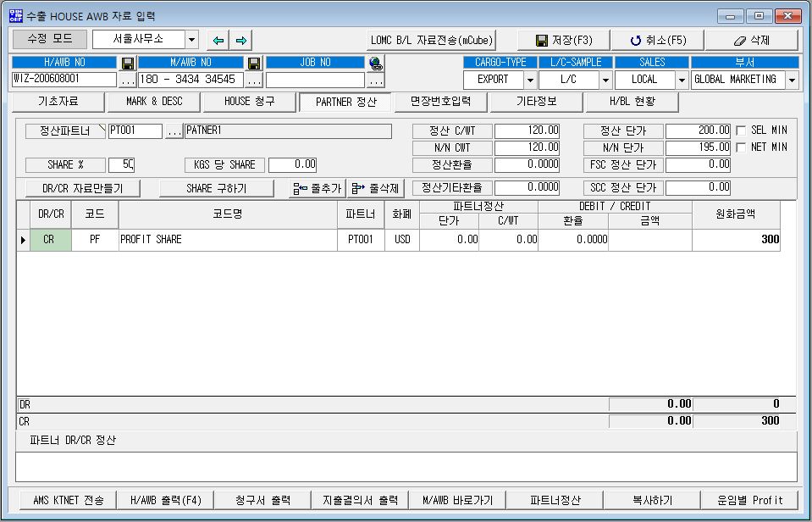This screenshot has height=522, width=812.
Task: Click save disk icon beside M/AWB NO
Action: point(254,64)
